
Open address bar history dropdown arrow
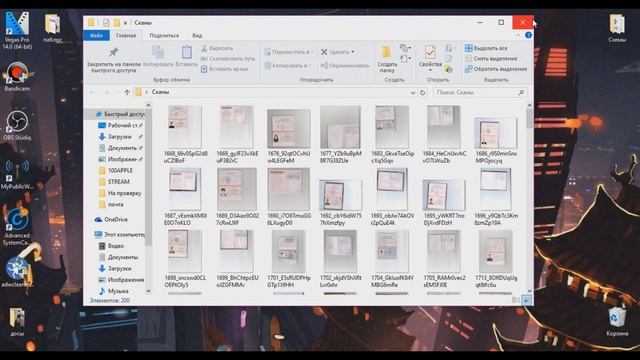413,93
